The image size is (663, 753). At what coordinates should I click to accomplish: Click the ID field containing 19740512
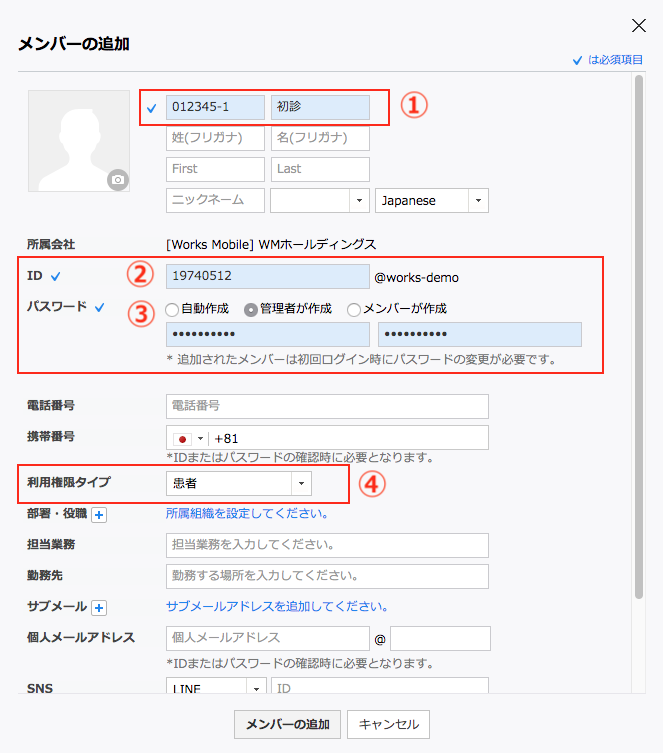(x=267, y=277)
